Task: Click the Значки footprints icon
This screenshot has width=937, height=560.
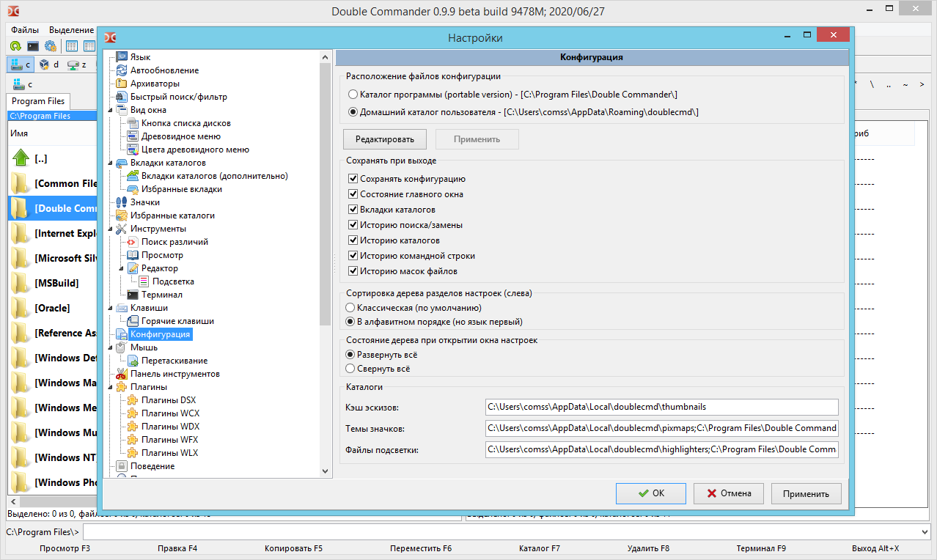Action: pos(122,202)
